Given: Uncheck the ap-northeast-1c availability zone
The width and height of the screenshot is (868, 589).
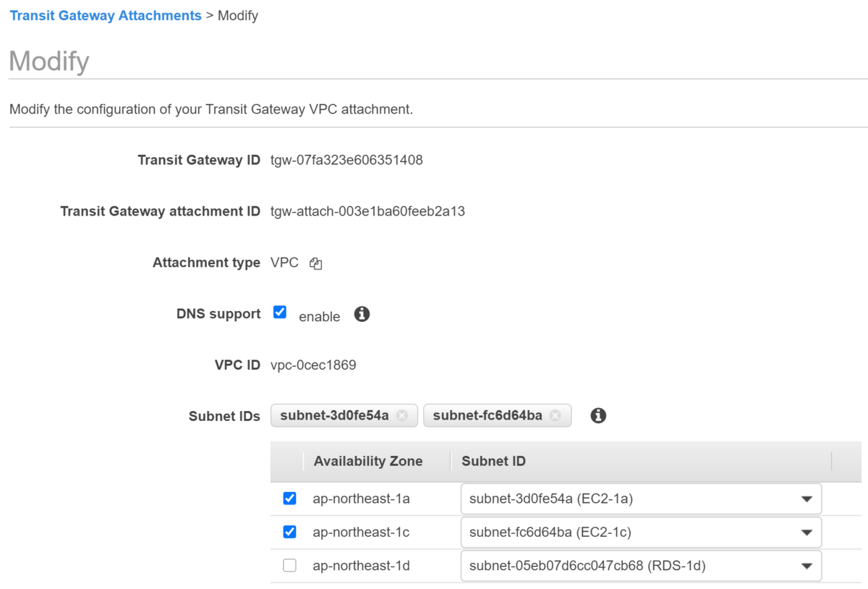Looking at the screenshot, I should [290, 532].
